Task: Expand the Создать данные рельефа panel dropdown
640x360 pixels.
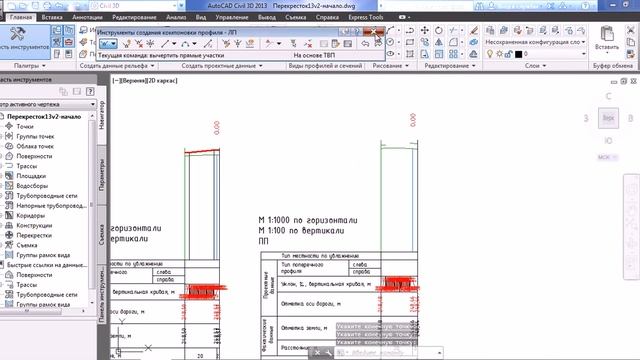Action: point(117,65)
